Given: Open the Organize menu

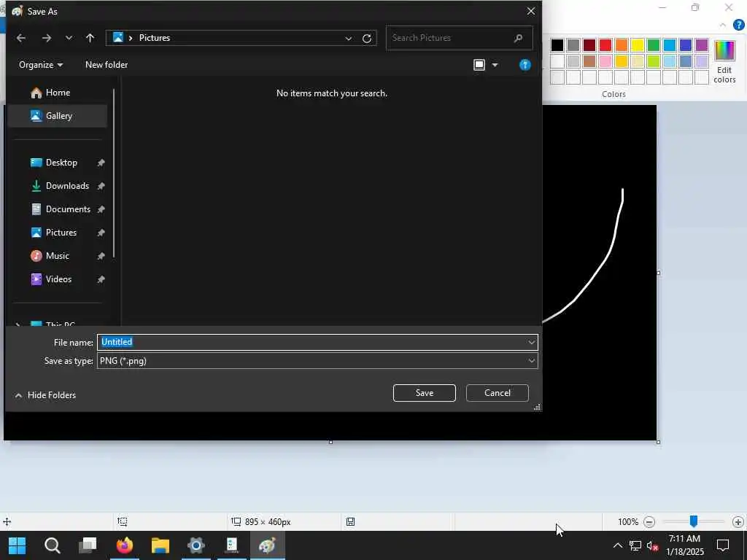Looking at the screenshot, I should click(41, 65).
